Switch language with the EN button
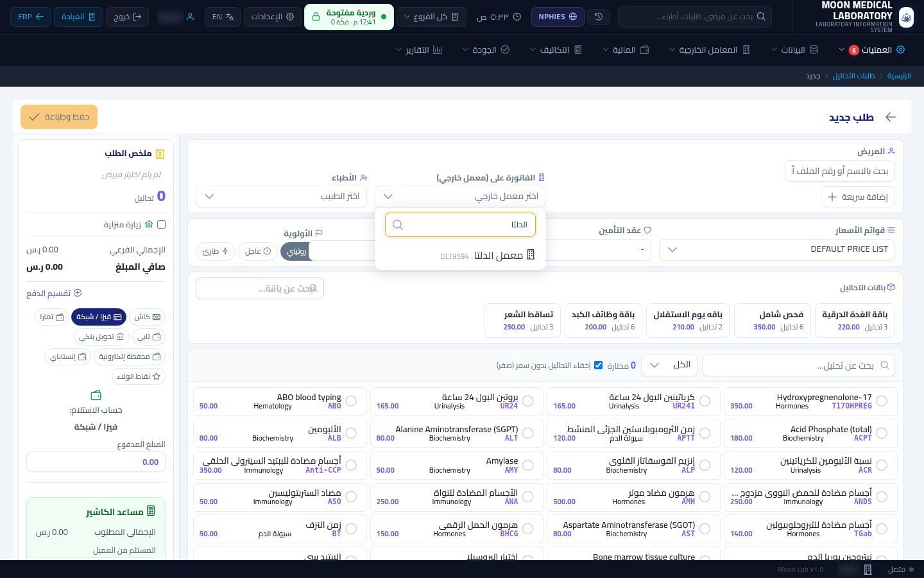The height and width of the screenshot is (578, 924). click(x=223, y=17)
